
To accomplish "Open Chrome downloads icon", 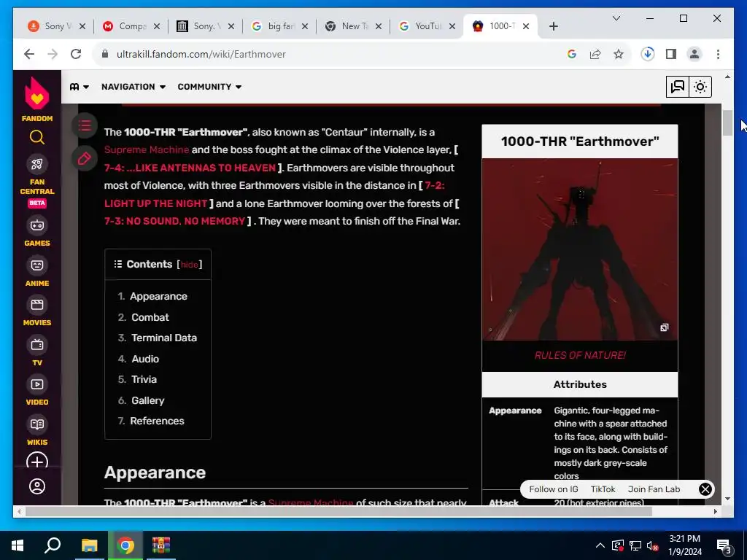I will pyautogui.click(x=648, y=54).
